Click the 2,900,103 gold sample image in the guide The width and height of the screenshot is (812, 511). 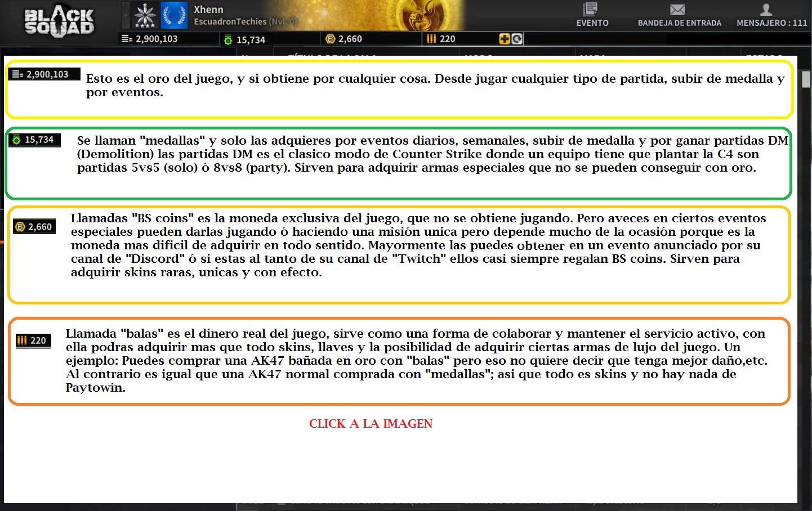(44, 74)
